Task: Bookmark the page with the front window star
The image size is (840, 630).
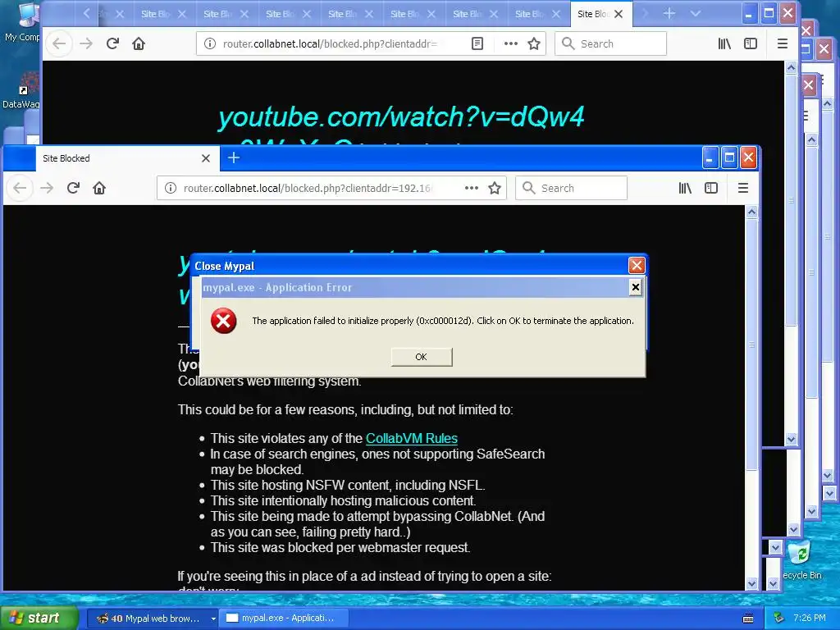Action: point(495,188)
